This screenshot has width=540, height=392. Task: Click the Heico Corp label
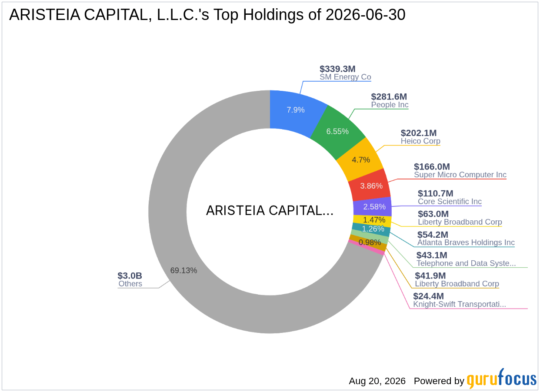[420, 141]
